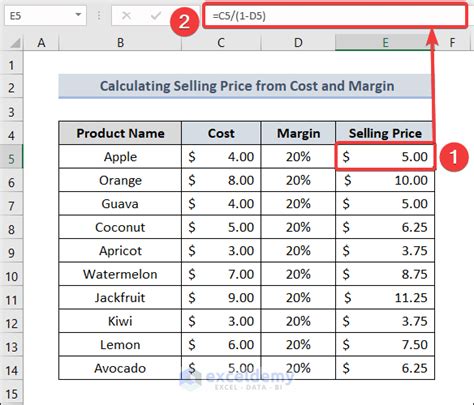
Task: Click Orange's cost cell showing 8.00
Action: click(x=221, y=180)
